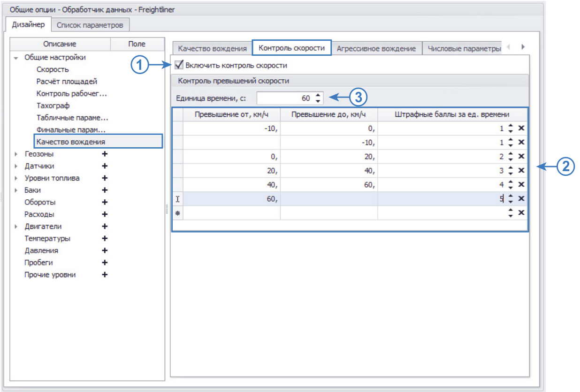The image size is (580, 392).
Task: Click the Единица времени input field
Action: click(x=284, y=98)
